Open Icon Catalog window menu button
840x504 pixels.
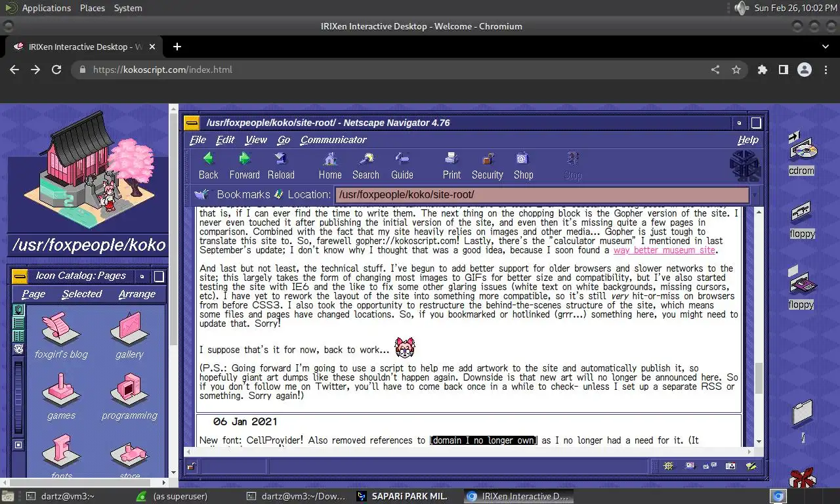pyautogui.click(x=20, y=276)
